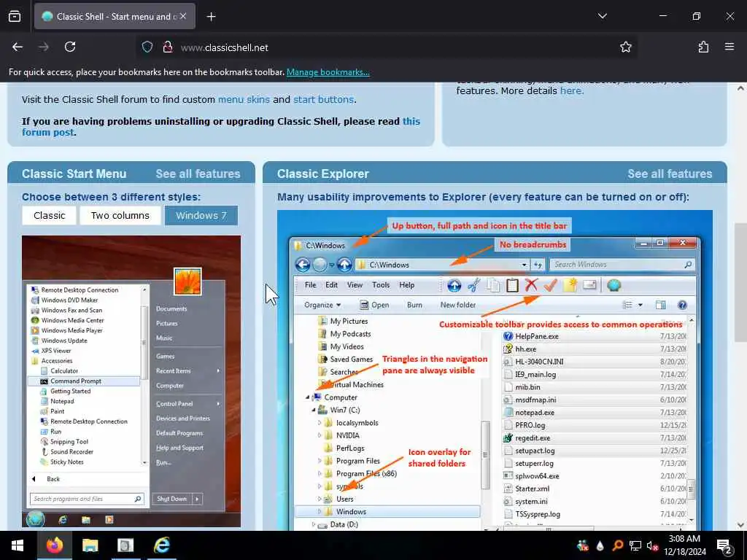Open the notification center with 2 alerts
747x560 pixels.
pos(724,546)
